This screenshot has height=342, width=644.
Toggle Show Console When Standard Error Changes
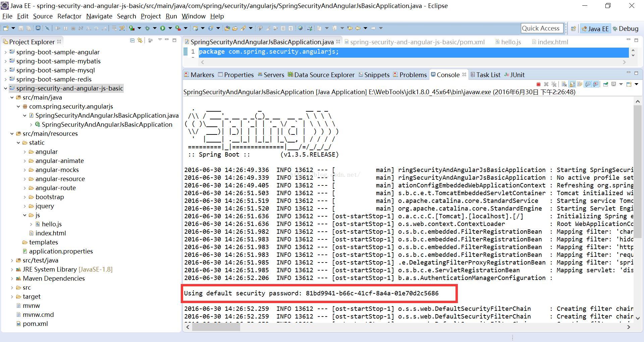pos(595,84)
